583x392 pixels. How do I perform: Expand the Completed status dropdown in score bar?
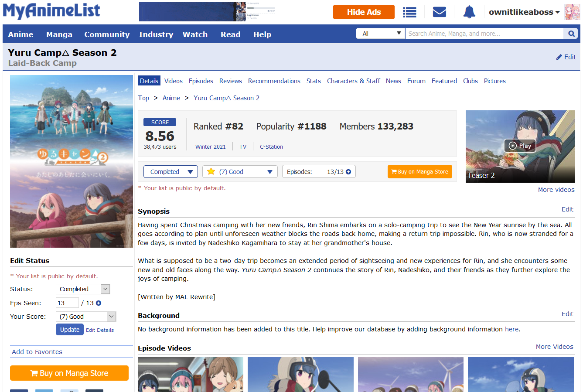(x=170, y=172)
